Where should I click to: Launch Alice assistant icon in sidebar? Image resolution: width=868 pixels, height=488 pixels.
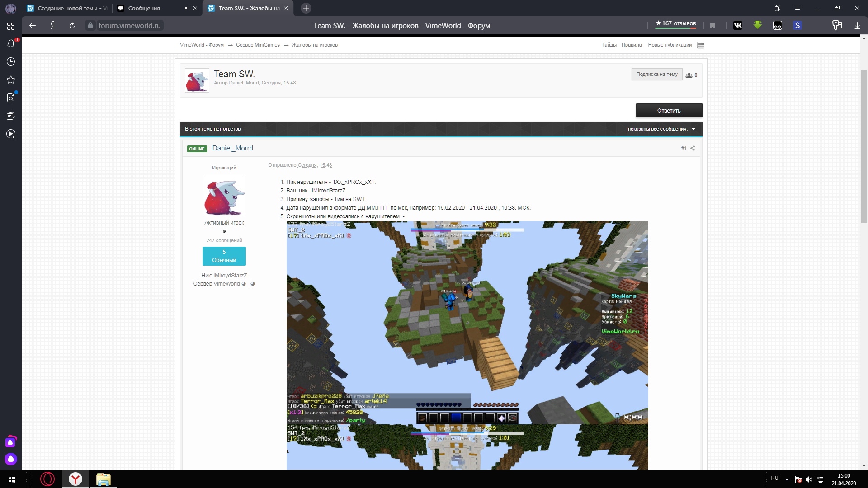click(11, 459)
